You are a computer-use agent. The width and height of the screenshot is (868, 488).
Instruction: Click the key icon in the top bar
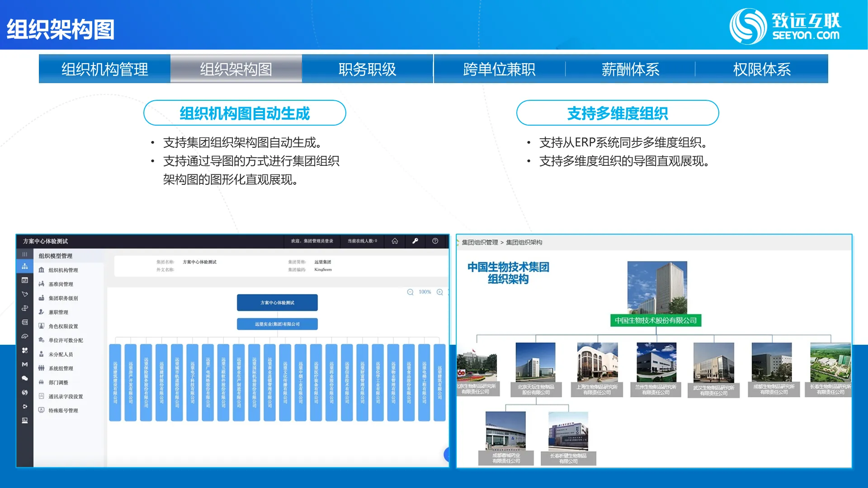pyautogui.click(x=415, y=241)
